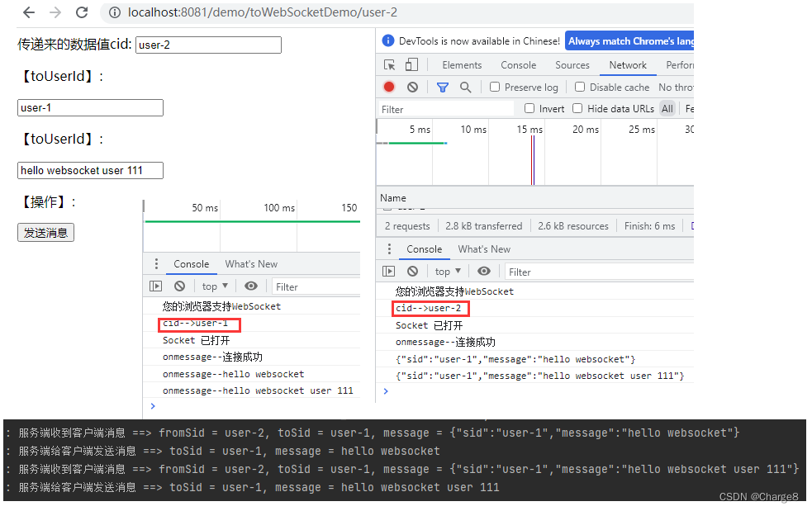Click the green bar in left timeline
Screen dimensions: 812x511
pos(252,221)
